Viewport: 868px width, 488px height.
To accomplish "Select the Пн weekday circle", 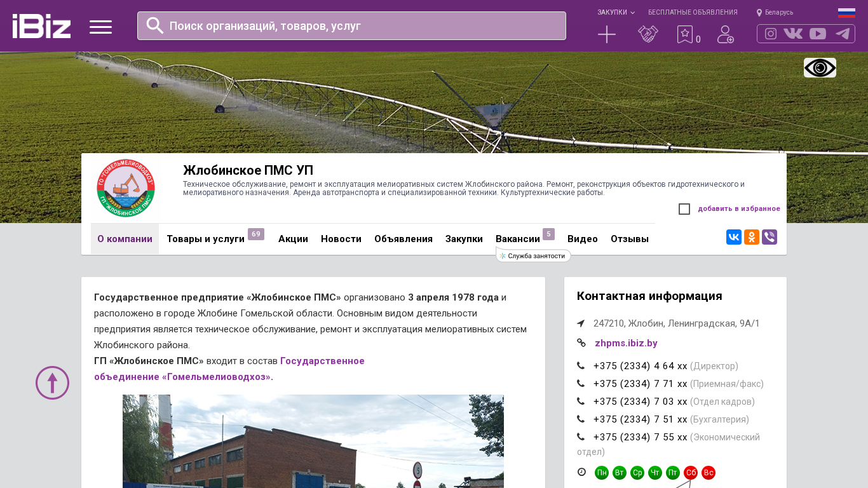I will (602, 473).
